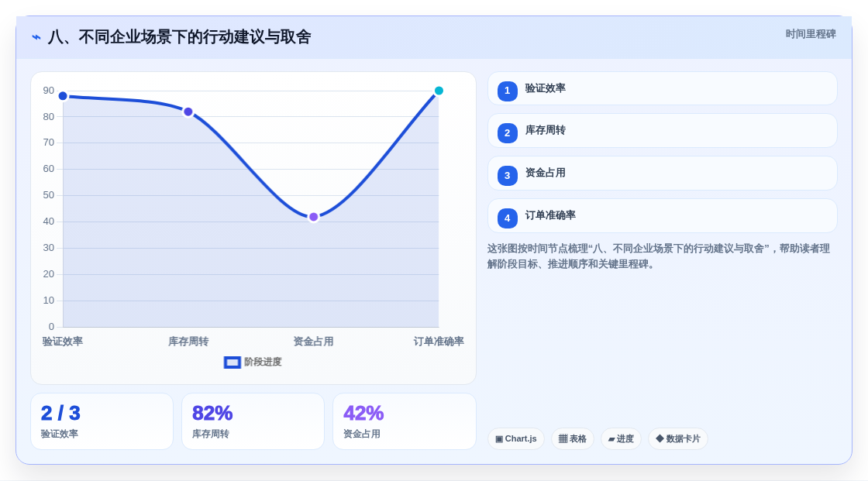Click the y-axis value 50
The width and height of the screenshot is (868, 481).
pyautogui.click(x=49, y=195)
